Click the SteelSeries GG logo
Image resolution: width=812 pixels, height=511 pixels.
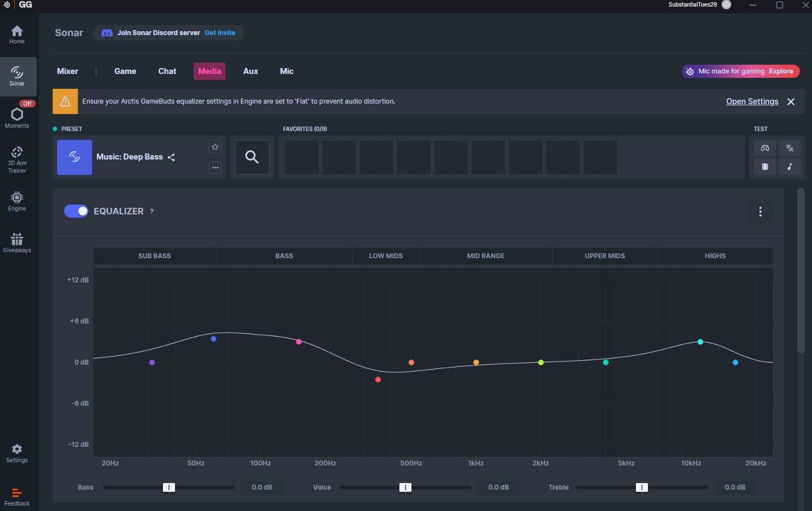click(x=18, y=4)
